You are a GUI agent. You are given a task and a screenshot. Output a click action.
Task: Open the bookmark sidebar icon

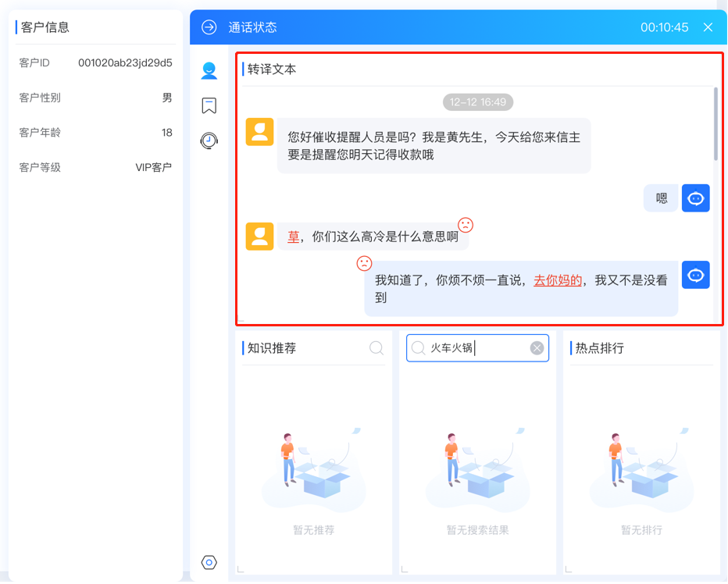click(209, 105)
